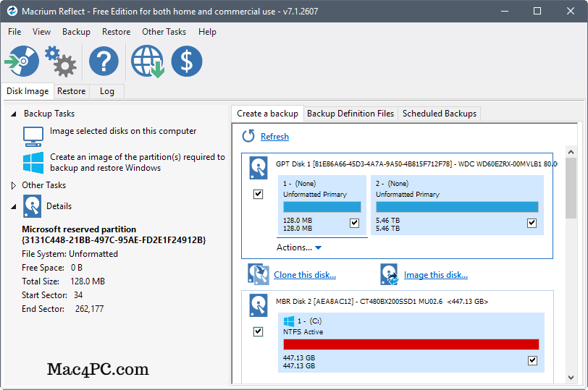Toggle the GPT Disk 1 whole-disk checkbox
Screen dimensions: 588x390
258,194
